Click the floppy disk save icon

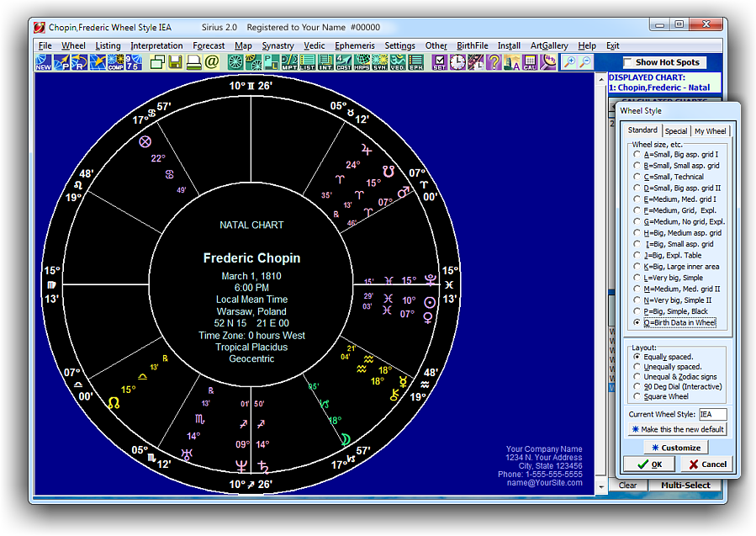pyautogui.click(x=175, y=62)
